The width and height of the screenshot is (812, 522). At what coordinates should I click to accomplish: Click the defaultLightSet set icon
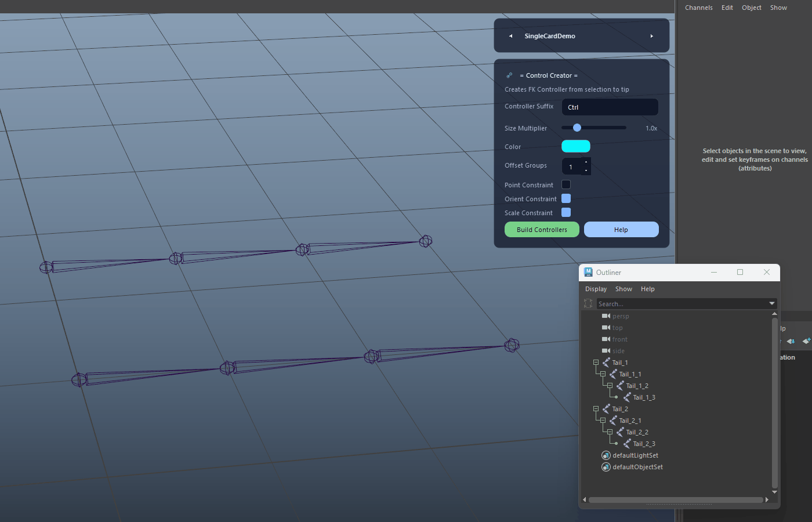[x=606, y=455]
